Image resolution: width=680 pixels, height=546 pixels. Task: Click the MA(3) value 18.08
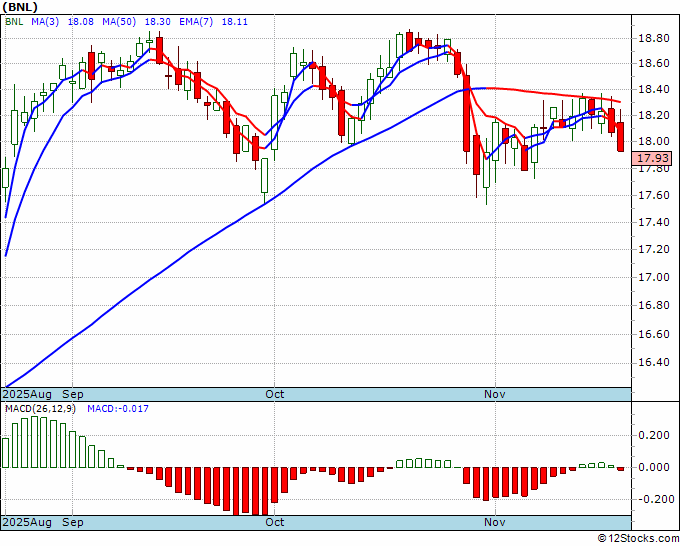[80, 22]
